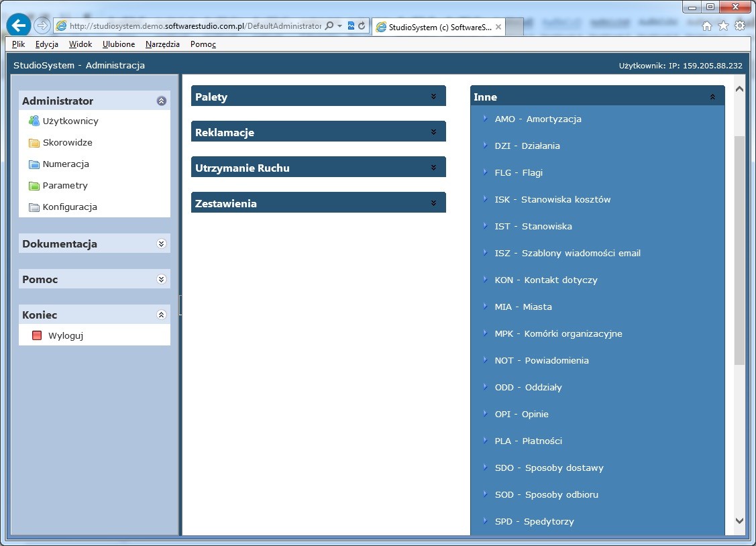Open Parametry link
Screen dimensions: 756x546
click(x=65, y=186)
